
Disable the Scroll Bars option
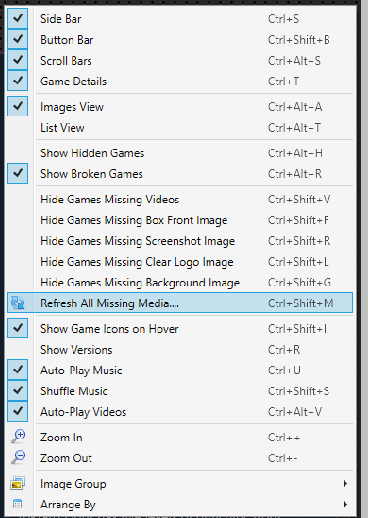click(17, 60)
